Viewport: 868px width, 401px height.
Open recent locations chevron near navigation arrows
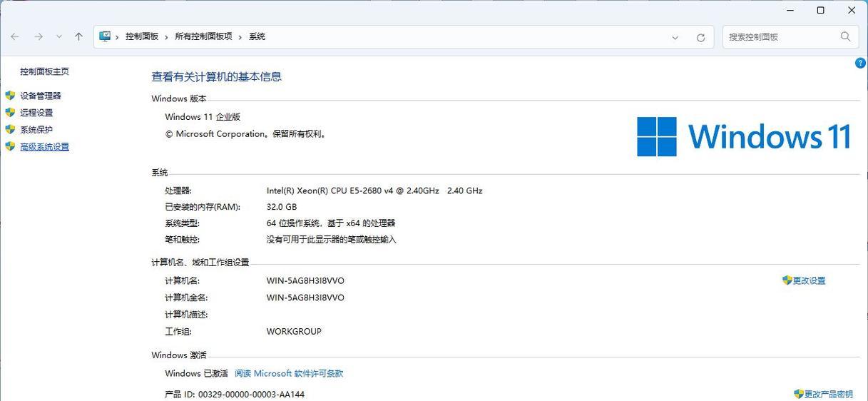click(59, 36)
